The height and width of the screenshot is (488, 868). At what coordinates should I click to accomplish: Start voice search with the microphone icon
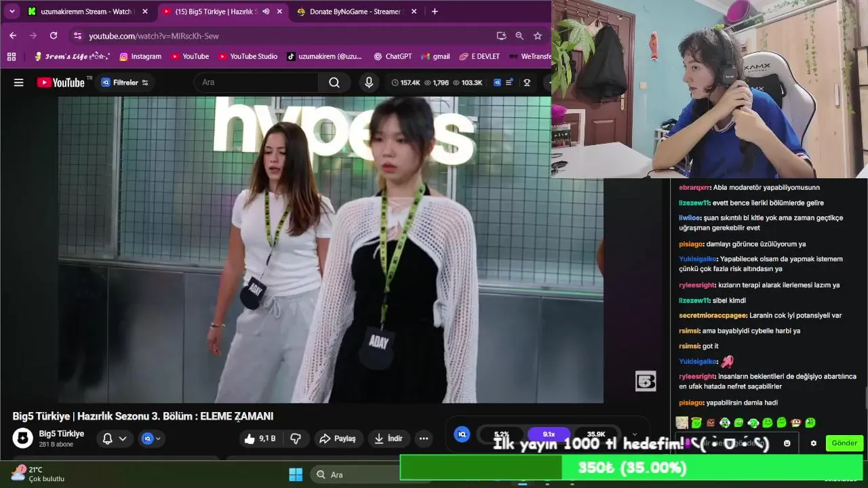click(x=369, y=83)
